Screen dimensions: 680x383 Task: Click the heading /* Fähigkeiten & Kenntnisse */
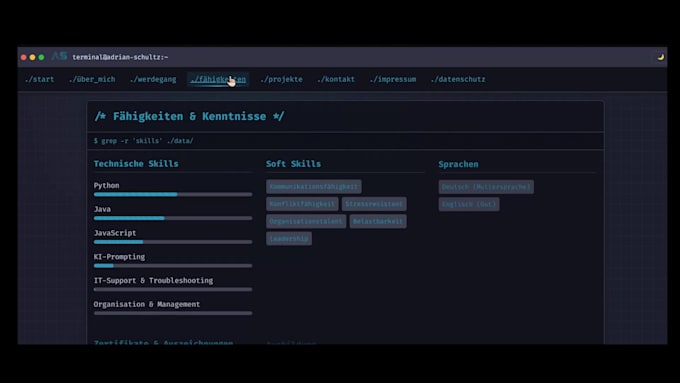[x=189, y=116]
